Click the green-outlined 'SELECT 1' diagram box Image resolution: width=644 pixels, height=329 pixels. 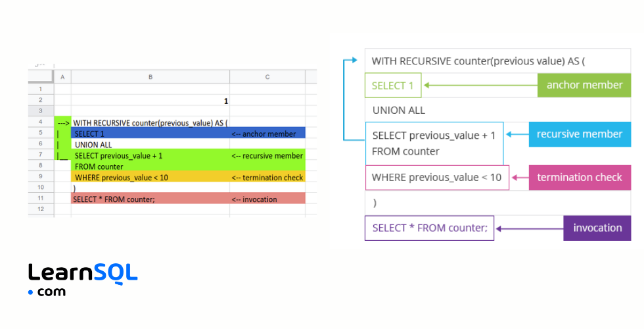coord(393,86)
